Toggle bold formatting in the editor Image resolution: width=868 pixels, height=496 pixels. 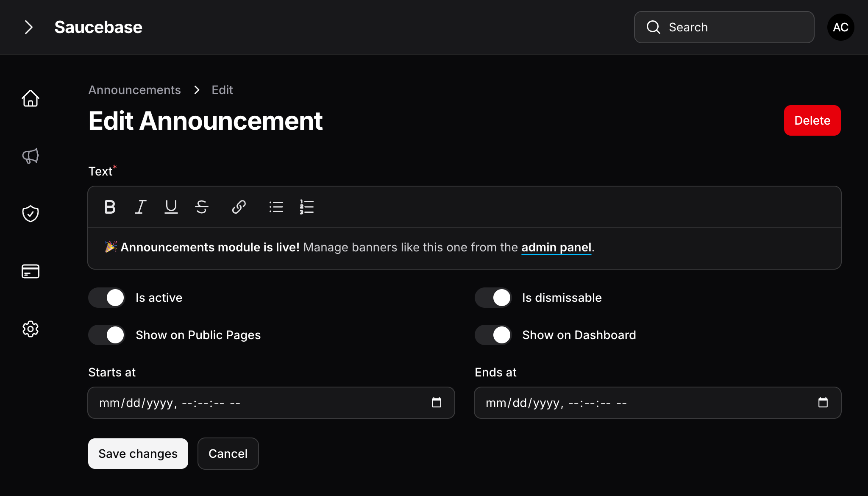point(110,207)
